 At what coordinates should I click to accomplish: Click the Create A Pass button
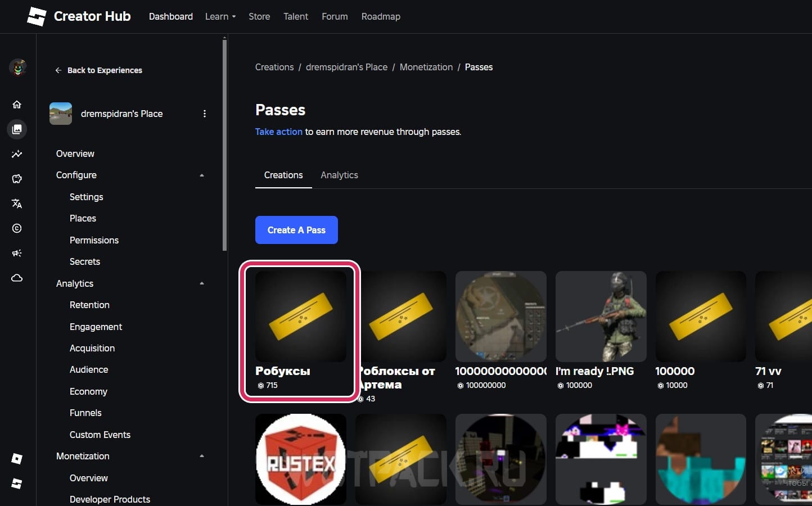pyautogui.click(x=296, y=230)
